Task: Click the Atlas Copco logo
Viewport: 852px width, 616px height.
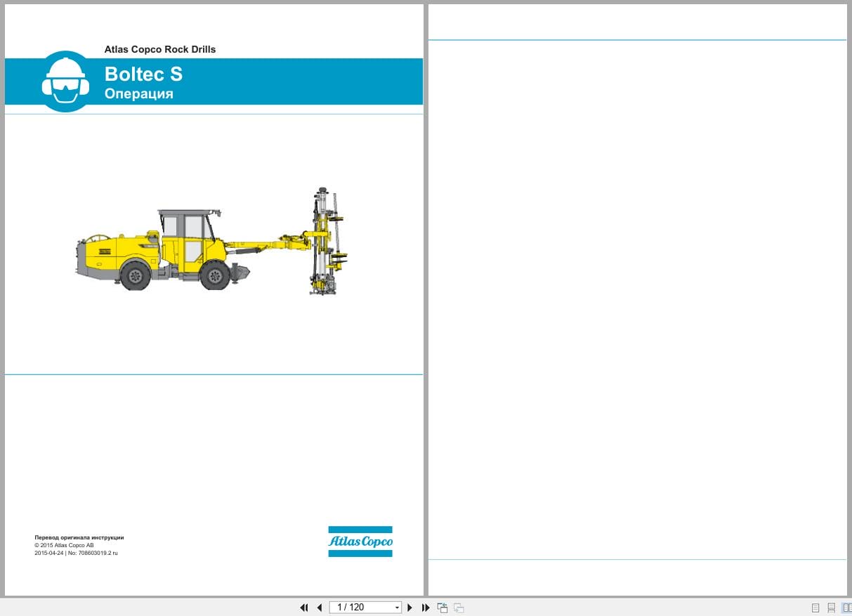Action: coord(360,542)
